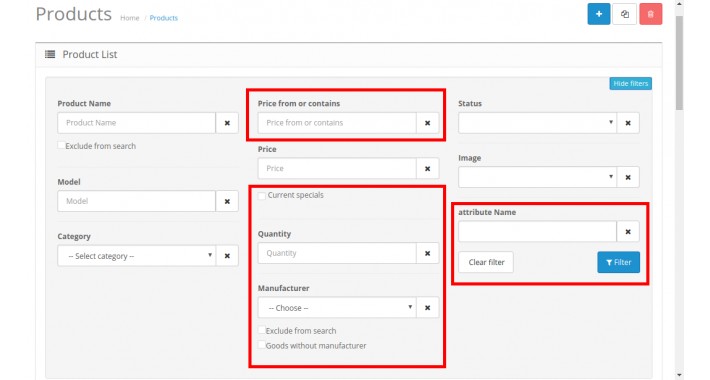Click the red trash delete button
The image size is (710, 380).
tap(651, 14)
